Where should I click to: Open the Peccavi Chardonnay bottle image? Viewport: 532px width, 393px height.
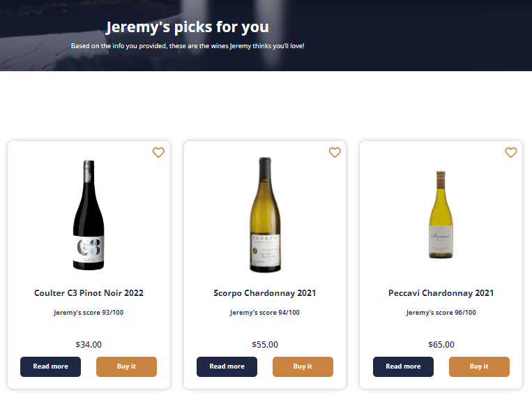pyautogui.click(x=441, y=215)
